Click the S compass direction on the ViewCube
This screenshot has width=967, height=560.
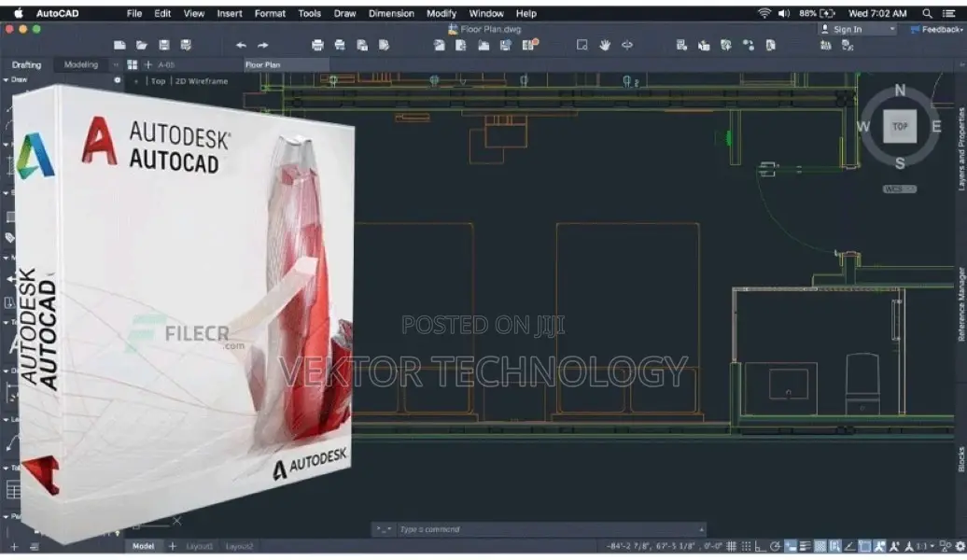point(900,163)
